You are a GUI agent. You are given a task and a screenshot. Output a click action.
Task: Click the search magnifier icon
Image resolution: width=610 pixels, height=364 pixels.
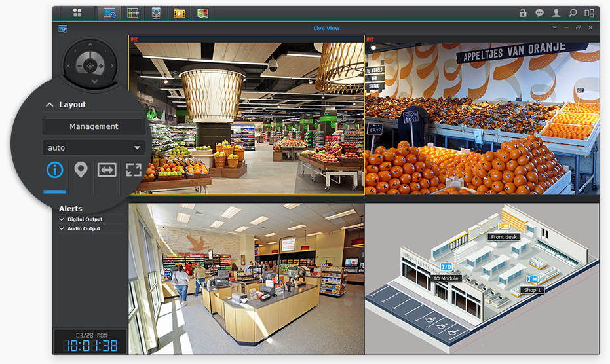[573, 12]
